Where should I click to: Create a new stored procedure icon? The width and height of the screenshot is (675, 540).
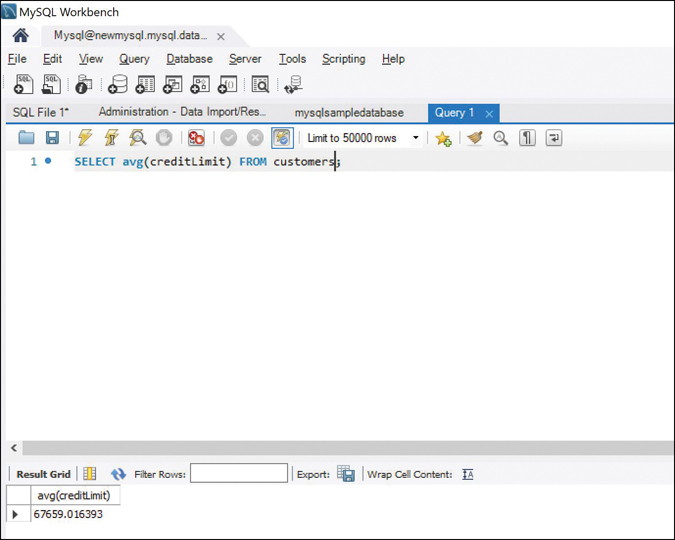200,84
